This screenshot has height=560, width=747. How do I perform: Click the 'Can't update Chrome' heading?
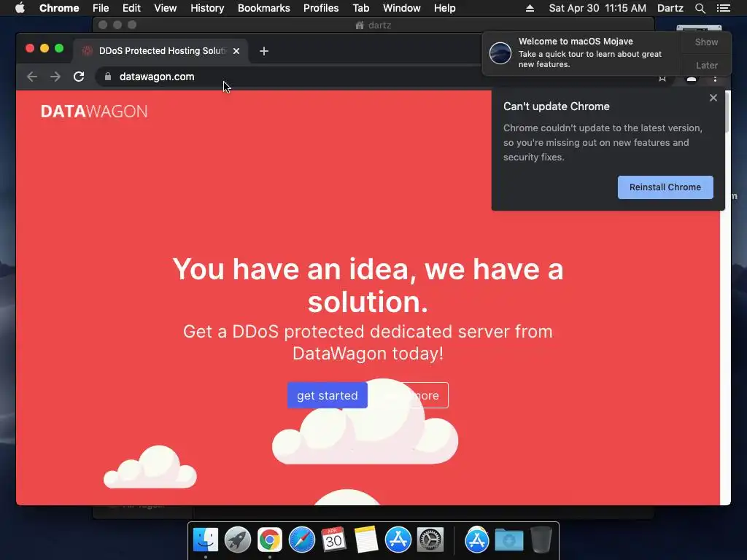(x=556, y=106)
